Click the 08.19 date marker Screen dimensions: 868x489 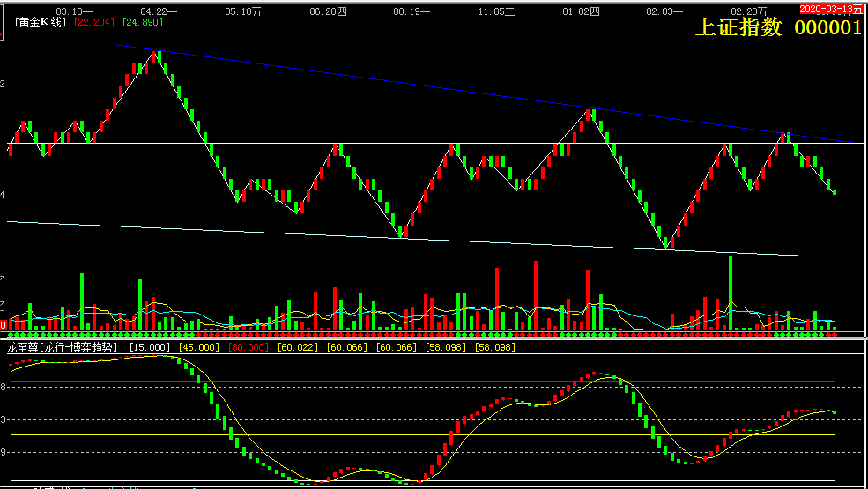(x=412, y=11)
